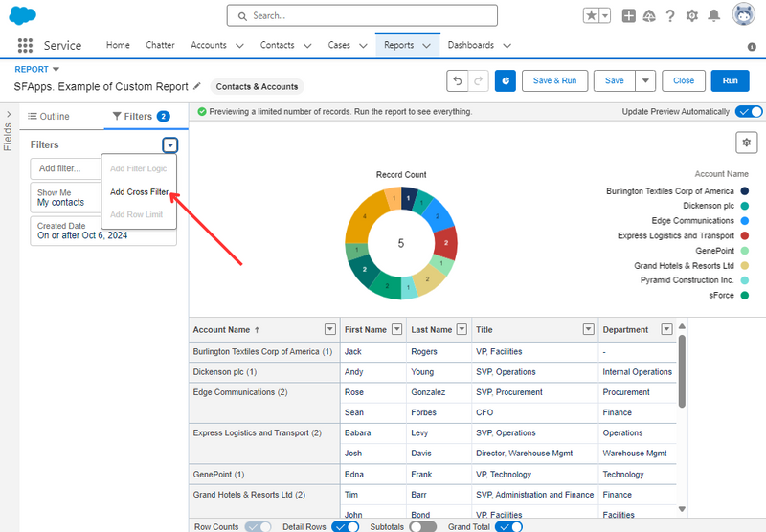Image resolution: width=766 pixels, height=532 pixels.
Task: Open the Show Me My contacts filter
Action: (x=66, y=198)
